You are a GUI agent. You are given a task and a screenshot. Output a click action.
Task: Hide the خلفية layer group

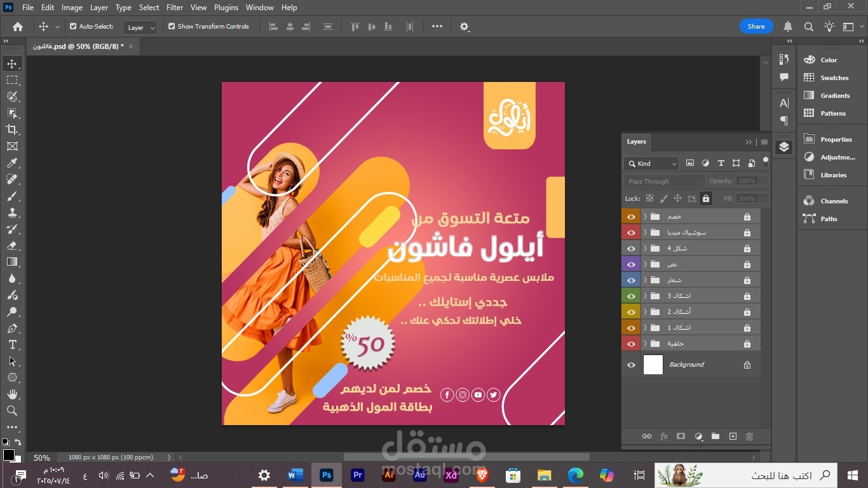point(631,344)
